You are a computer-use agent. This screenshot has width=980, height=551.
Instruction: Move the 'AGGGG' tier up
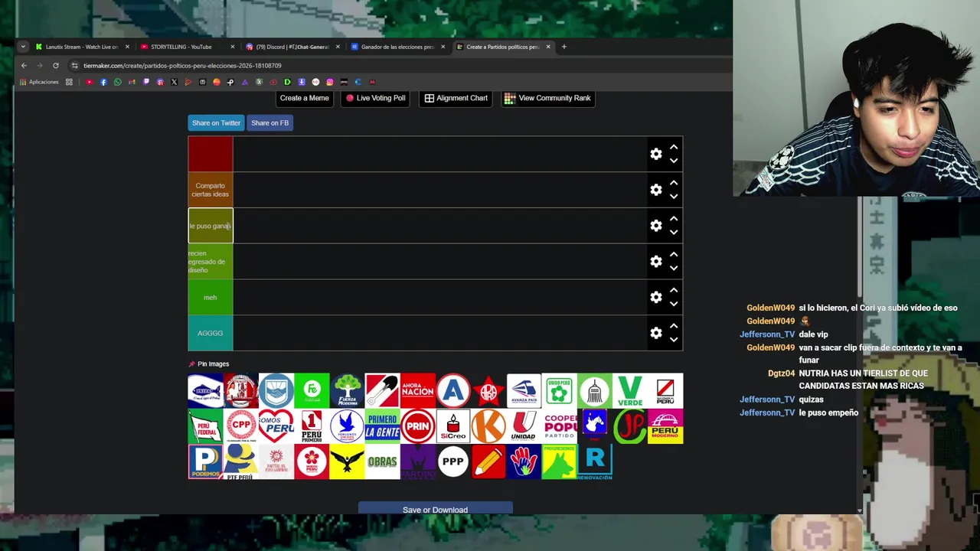[x=674, y=326]
